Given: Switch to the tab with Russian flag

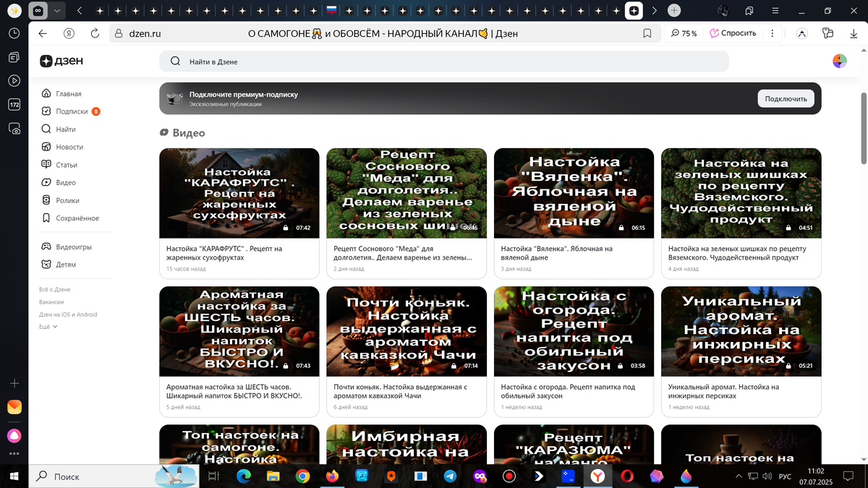Looking at the screenshot, I should click(331, 11).
